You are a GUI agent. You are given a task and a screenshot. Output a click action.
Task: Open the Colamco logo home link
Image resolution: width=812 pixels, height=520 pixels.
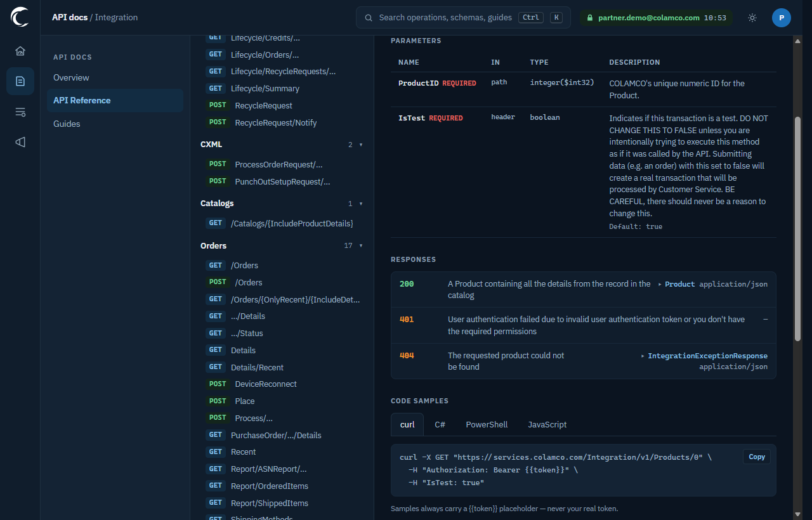[20, 17]
